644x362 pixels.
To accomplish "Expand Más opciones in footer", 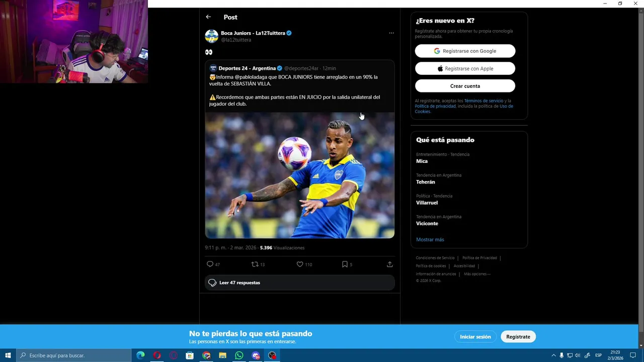I will coord(477,274).
